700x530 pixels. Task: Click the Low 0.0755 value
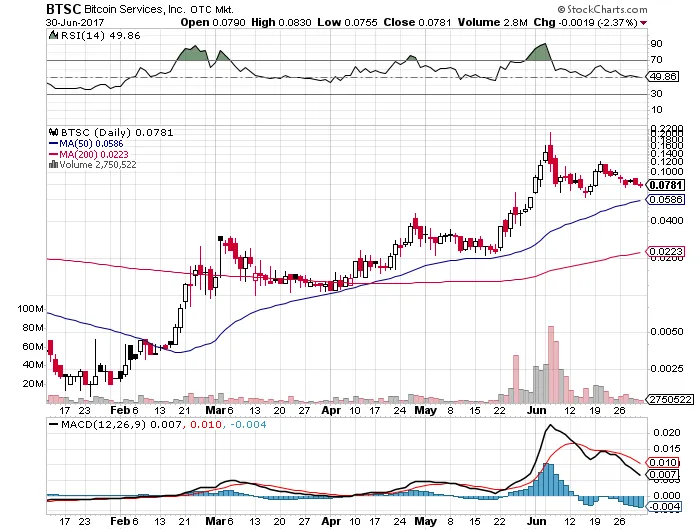[347, 22]
